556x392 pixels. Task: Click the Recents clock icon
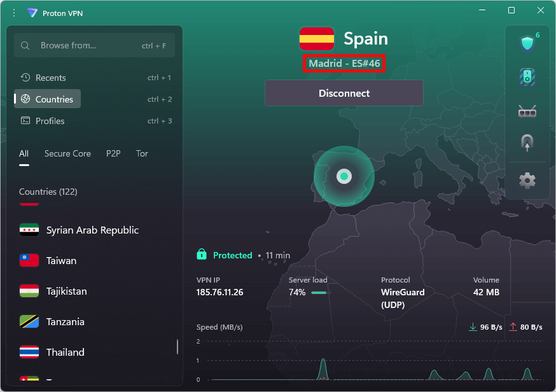[25, 78]
